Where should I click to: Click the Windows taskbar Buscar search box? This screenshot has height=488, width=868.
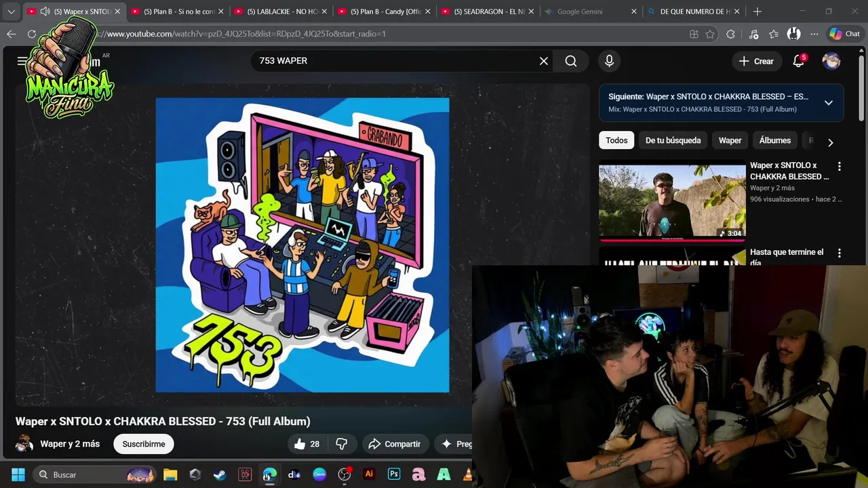95,474
